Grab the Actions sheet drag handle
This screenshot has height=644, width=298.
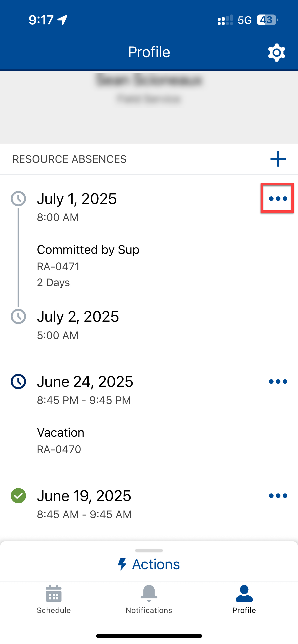149,551
